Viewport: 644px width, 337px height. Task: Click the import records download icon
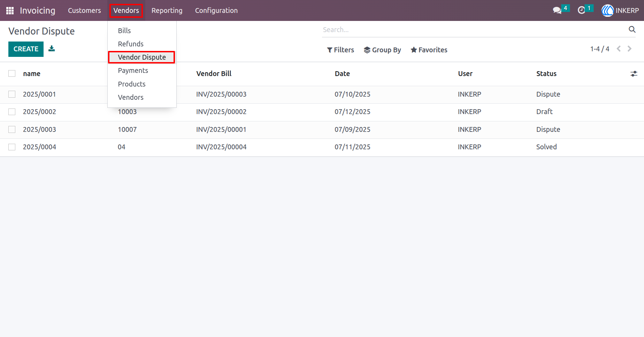click(x=52, y=48)
